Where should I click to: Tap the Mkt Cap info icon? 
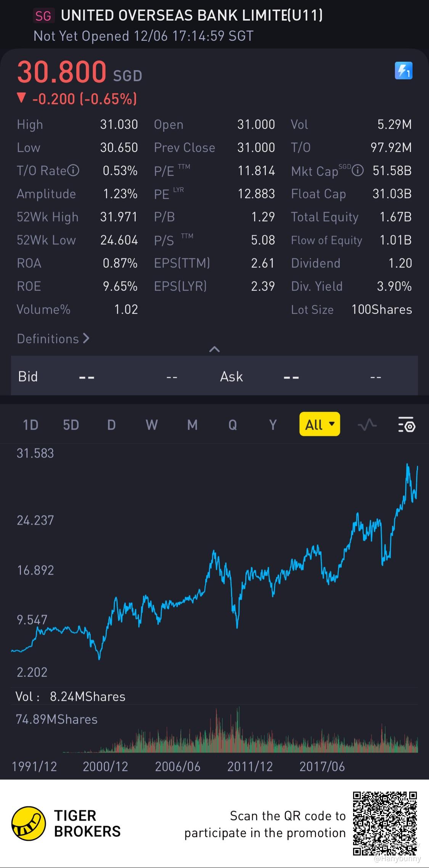pyautogui.click(x=357, y=170)
